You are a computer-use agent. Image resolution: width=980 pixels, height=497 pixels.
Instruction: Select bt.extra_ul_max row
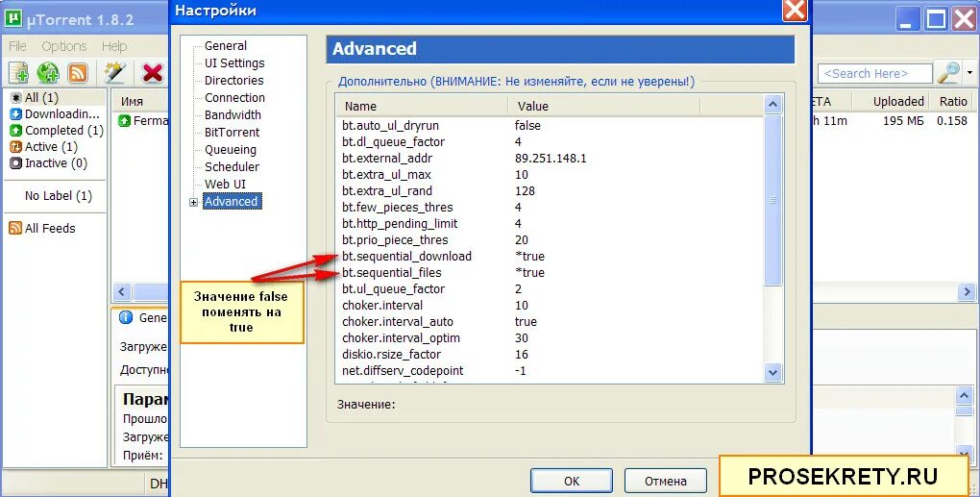point(550,174)
